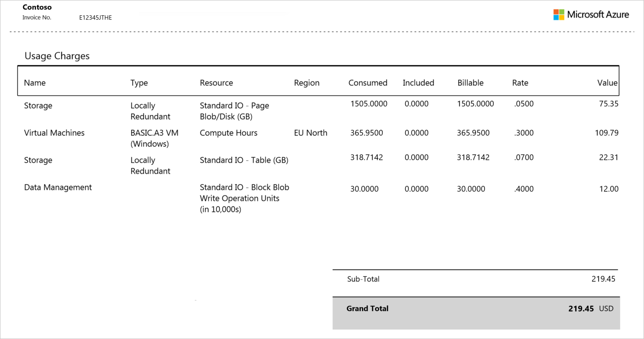
Task: Click the invoice number E12345JTHE
Action: click(95, 18)
